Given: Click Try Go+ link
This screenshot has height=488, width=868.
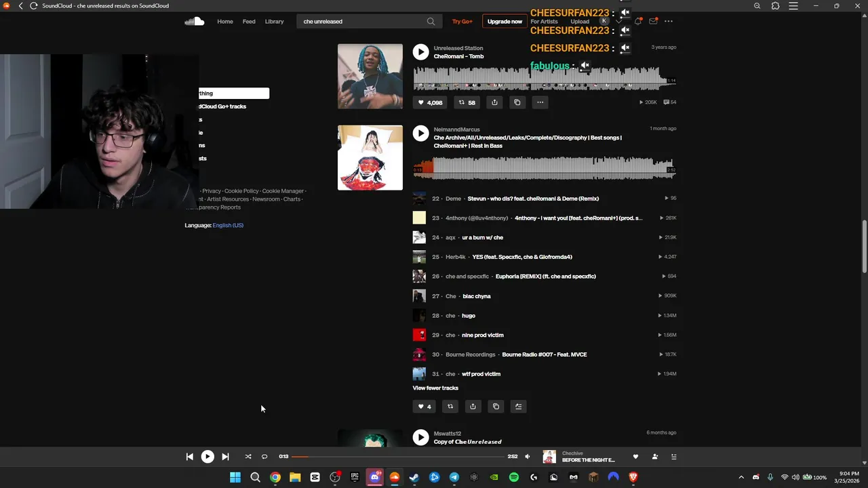Looking at the screenshot, I should 462,21.
